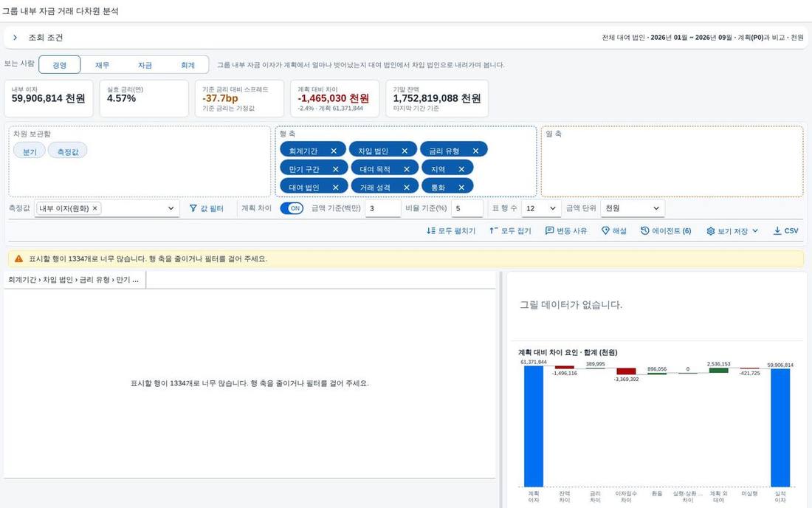Switch to the 회계 viewer tab
812x508 pixels.
pyautogui.click(x=187, y=65)
